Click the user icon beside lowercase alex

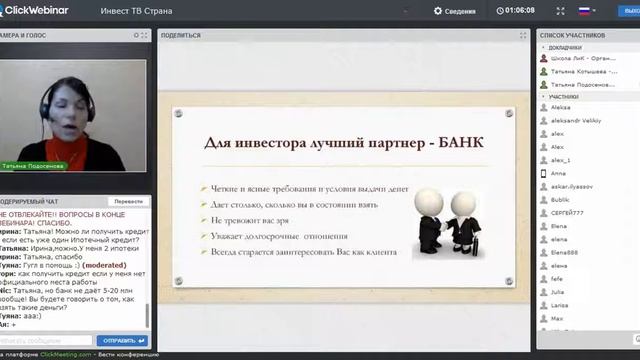tap(544, 134)
